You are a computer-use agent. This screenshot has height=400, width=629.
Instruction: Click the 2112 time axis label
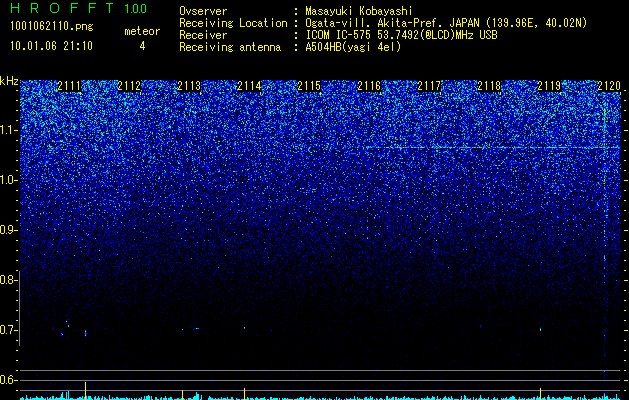pos(129,86)
